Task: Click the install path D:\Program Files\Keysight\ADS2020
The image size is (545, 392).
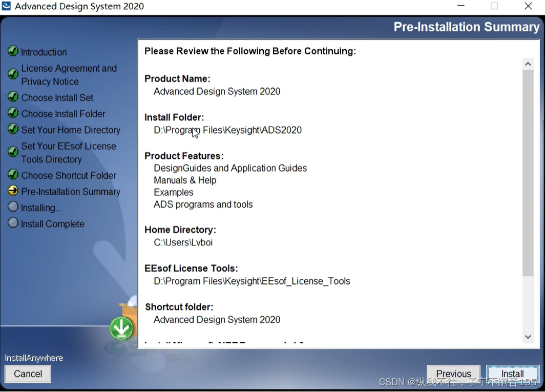Action: click(x=227, y=130)
